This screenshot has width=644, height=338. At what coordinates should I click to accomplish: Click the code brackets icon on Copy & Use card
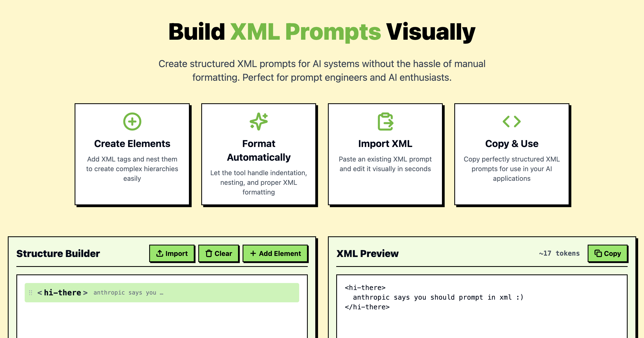point(511,122)
